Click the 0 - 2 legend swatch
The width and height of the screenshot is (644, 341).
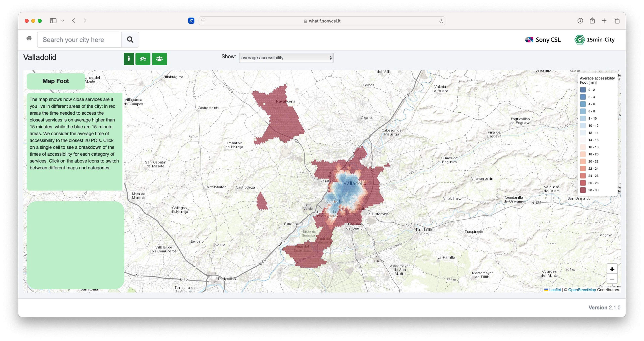pos(583,90)
